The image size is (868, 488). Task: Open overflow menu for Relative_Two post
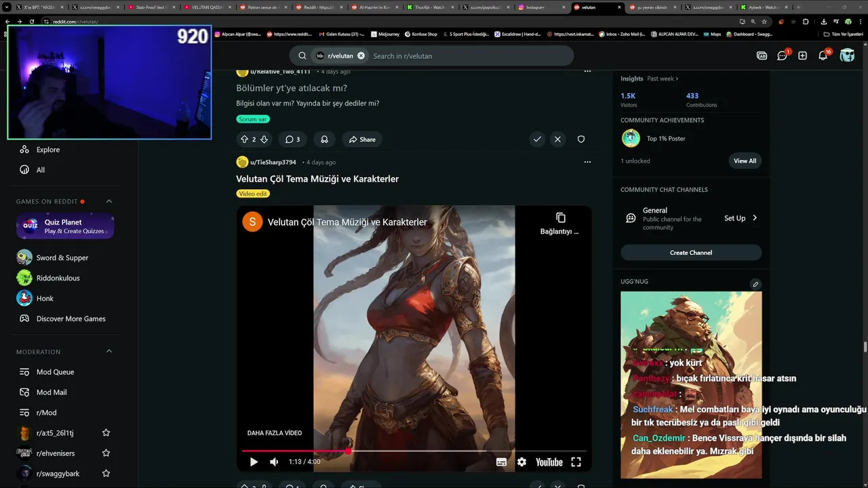point(587,70)
